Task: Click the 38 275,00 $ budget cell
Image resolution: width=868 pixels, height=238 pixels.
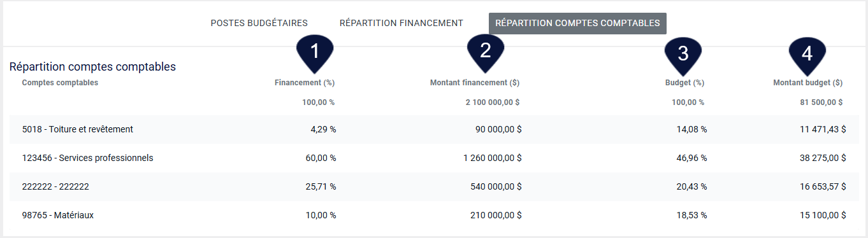Action: (823, 158)
